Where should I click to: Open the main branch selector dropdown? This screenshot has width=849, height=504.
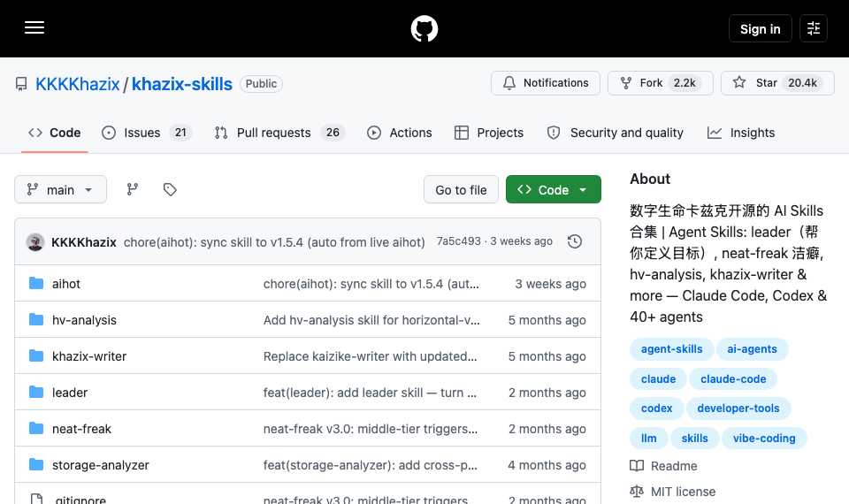(61, 189)
